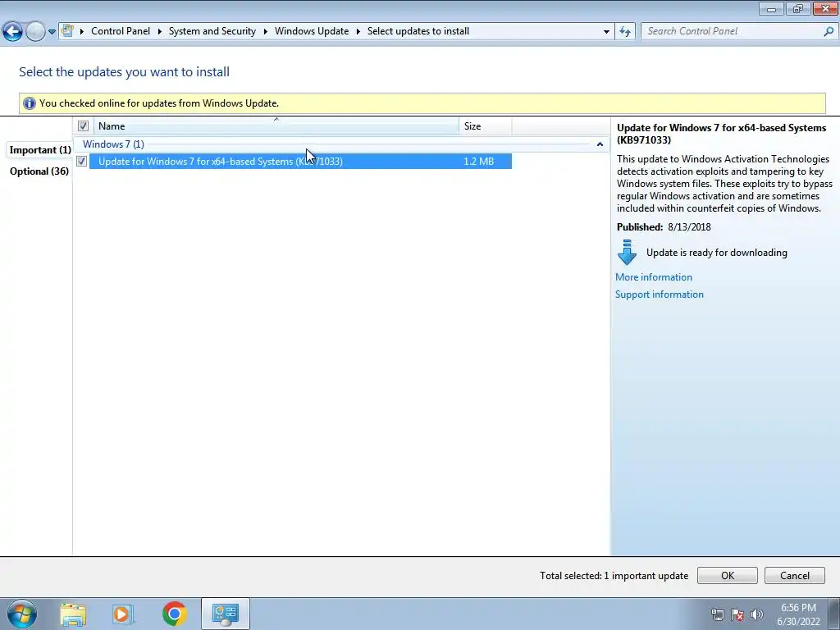
Task: Open the recent pages dropdown arrow
Action: 52,32
